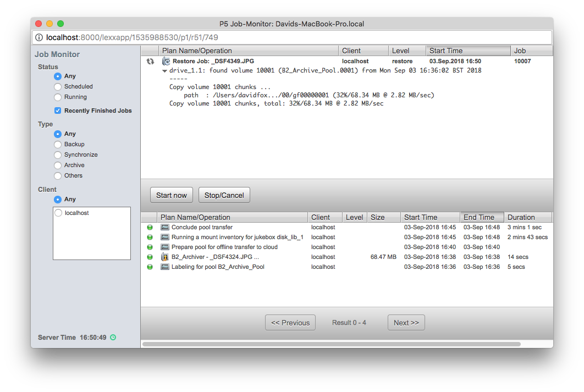
Task: Click the green status dot for B2_Archiver job
Action: coord(150,257)
